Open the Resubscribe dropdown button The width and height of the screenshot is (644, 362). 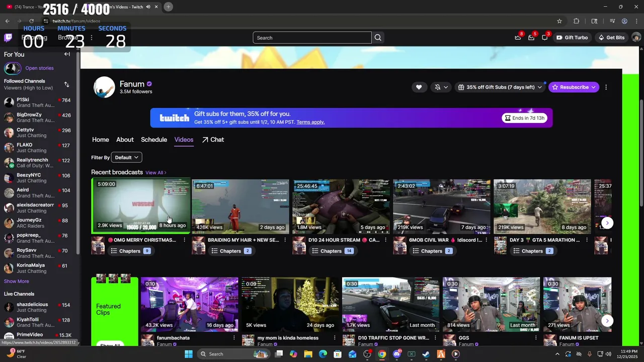click(x=574, y=87)
